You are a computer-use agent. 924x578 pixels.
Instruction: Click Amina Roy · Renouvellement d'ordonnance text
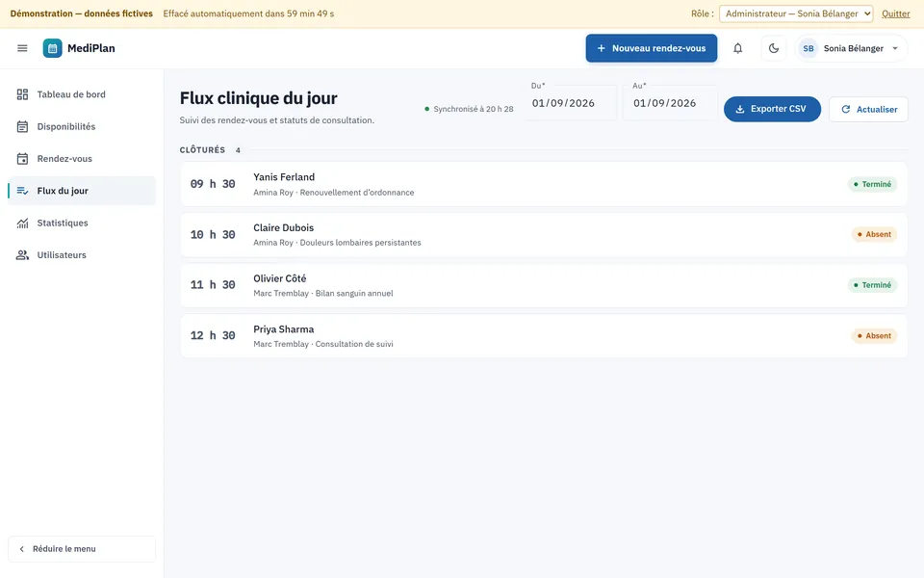[334, 193]
